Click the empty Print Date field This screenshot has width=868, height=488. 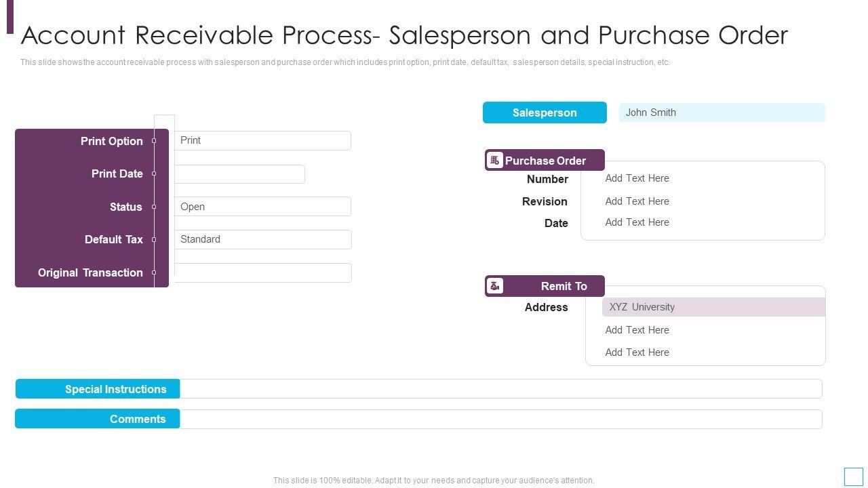[239, 174]
